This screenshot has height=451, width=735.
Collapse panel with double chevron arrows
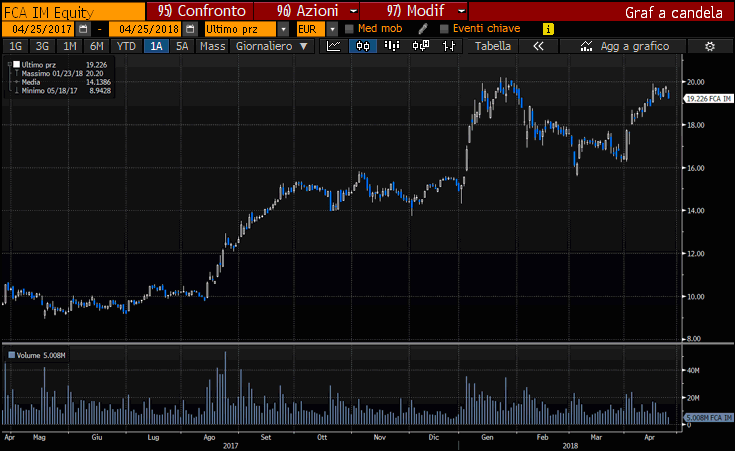coord(538,46)
